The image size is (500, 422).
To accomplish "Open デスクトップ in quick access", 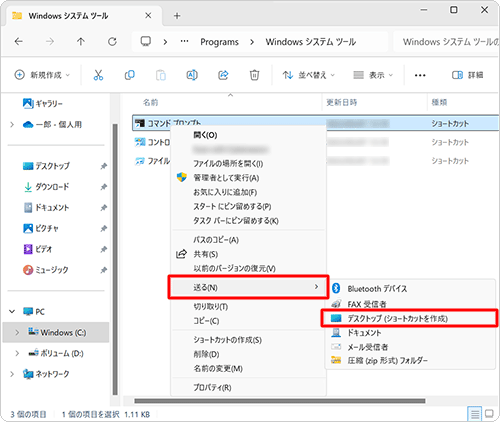I will [46, 166].
